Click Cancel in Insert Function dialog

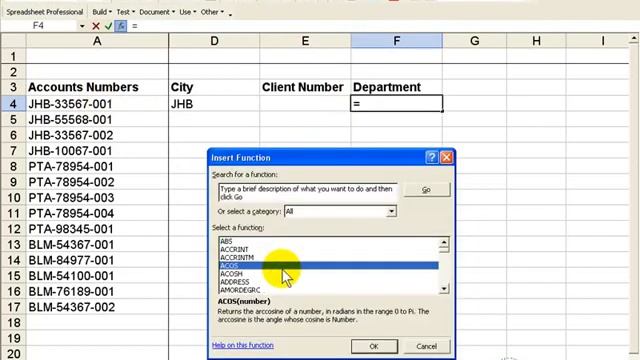pyautogui.click(x=427, y=346)
